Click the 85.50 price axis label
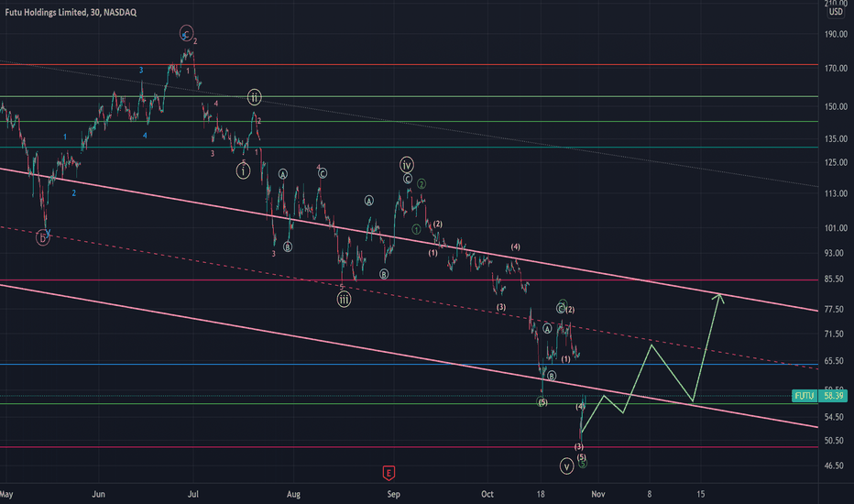This screenshot has width=854, height=504. coord(836,279)
